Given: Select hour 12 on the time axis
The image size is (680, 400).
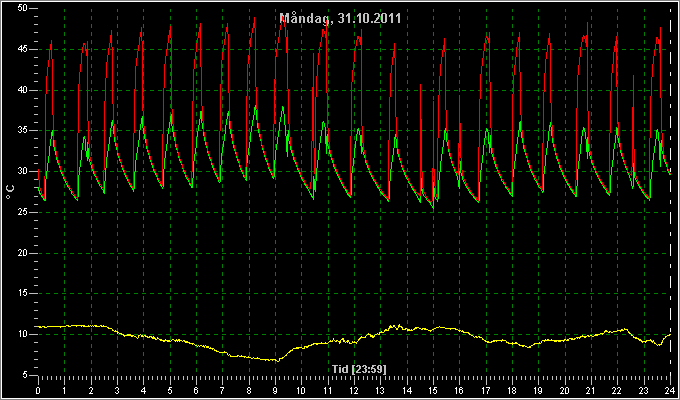Looking at the screenshot, I should click(x=354, y=390).
